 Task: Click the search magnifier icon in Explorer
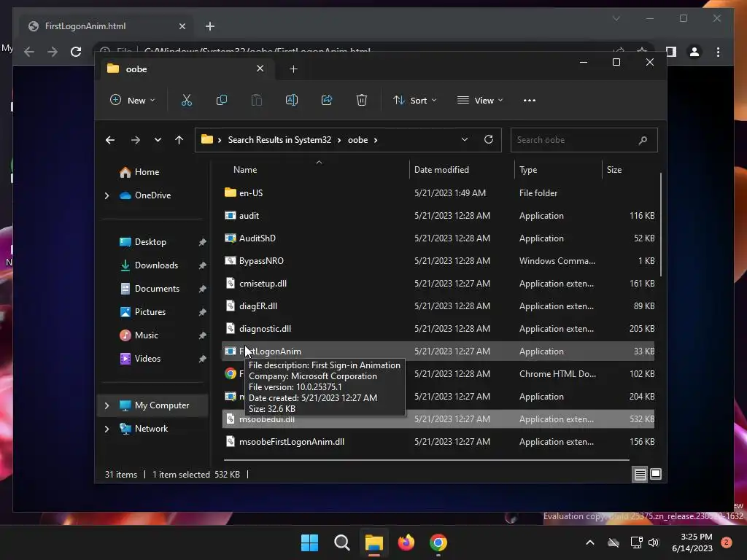pos(643,140)
